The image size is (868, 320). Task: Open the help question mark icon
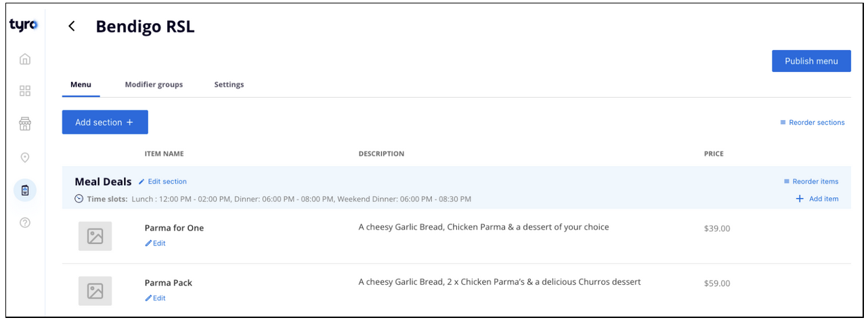[25, 222]
